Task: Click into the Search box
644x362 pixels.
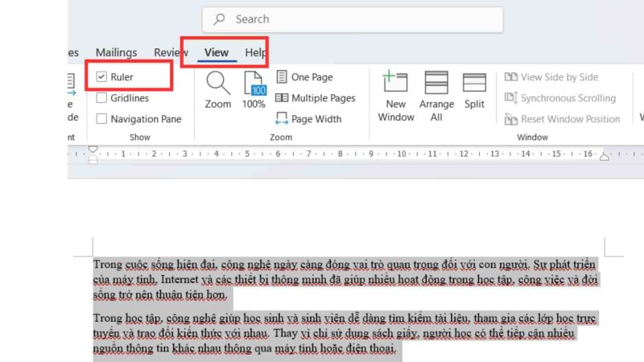Action: click(353, 19)
